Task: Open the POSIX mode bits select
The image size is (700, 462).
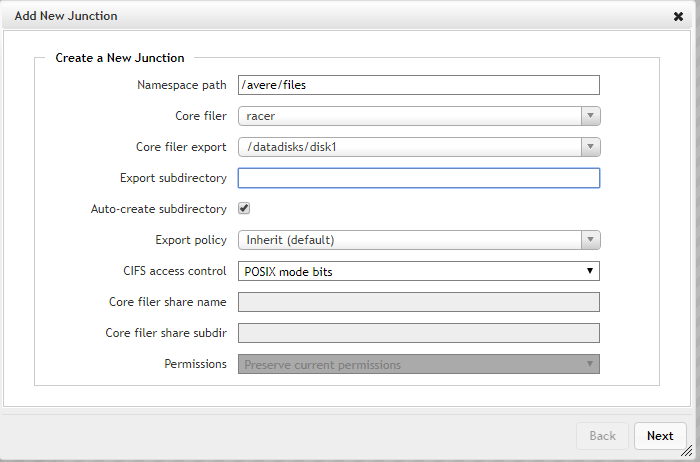Action: tap(410, 271)
